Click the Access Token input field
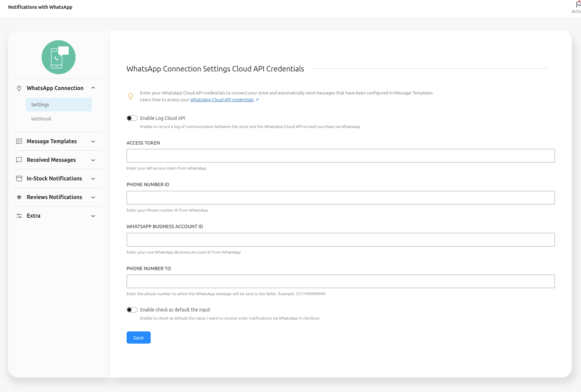The height and width of the screenshot is (392, 581). (341, 156)
